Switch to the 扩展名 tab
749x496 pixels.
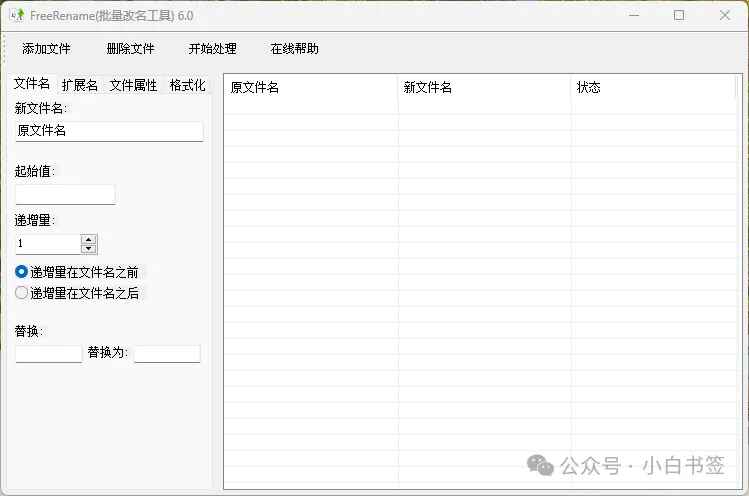[x=80, y=85]
